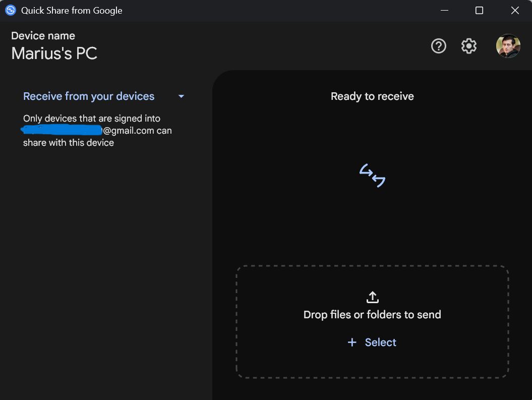Viewport: 532px width, 400px height.
Task: Minimize the Quick Share window
Action: click(x=444, y=11)
